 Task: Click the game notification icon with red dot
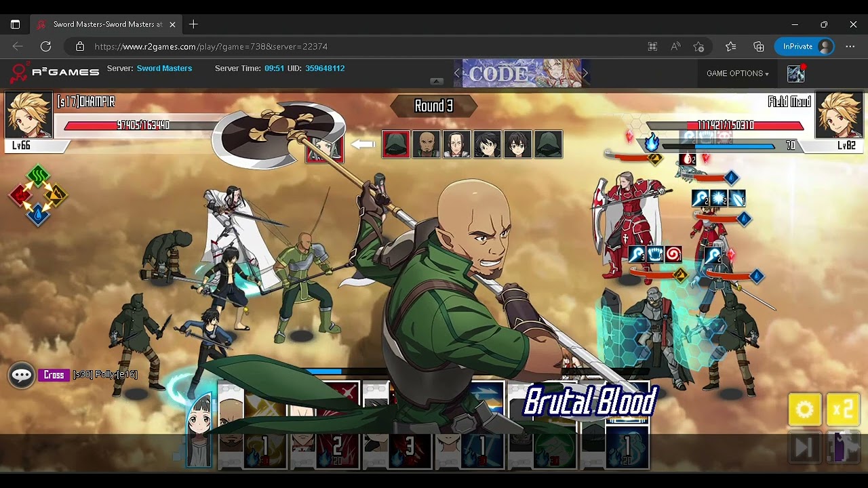click(x=796, y=73)
